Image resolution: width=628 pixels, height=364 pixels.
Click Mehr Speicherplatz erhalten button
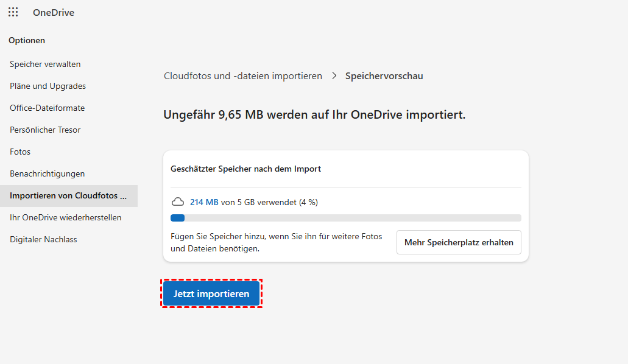(x=459, y=242)
